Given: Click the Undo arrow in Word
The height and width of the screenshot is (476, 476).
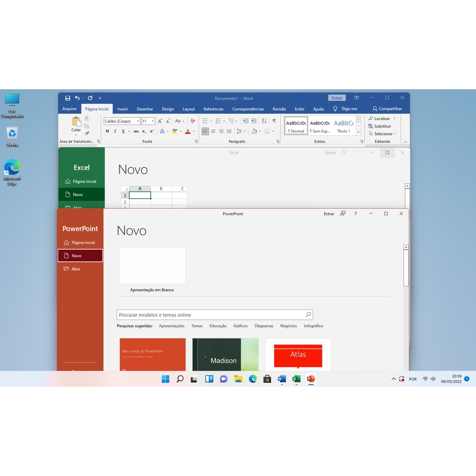Looking at the screenshot, I should click(x=77, y=98).
